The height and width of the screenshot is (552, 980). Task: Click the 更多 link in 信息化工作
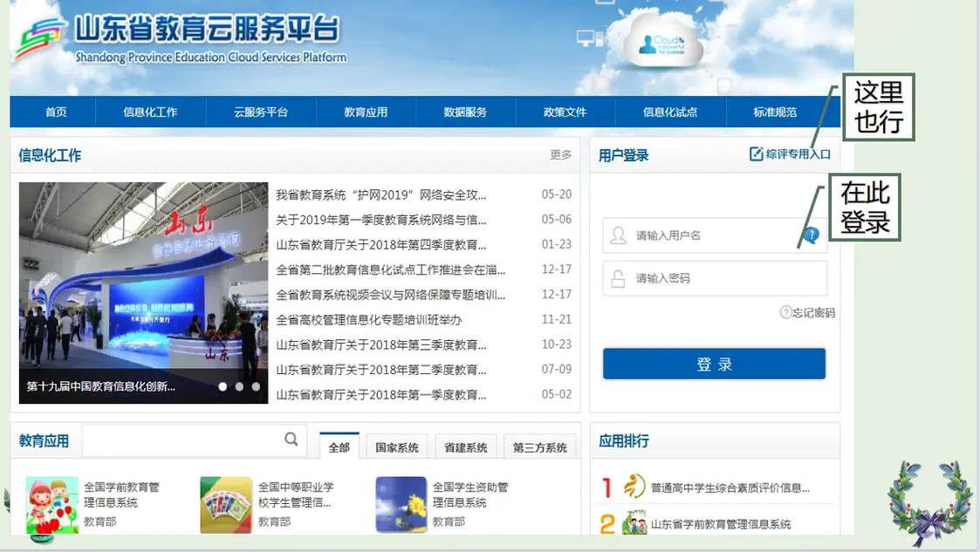tap(560, 154)
